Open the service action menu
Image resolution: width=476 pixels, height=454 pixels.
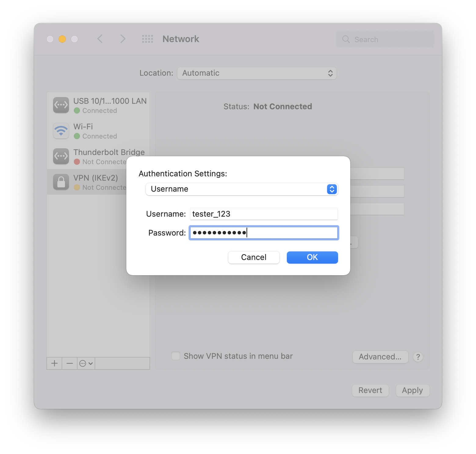pos(86,363)
